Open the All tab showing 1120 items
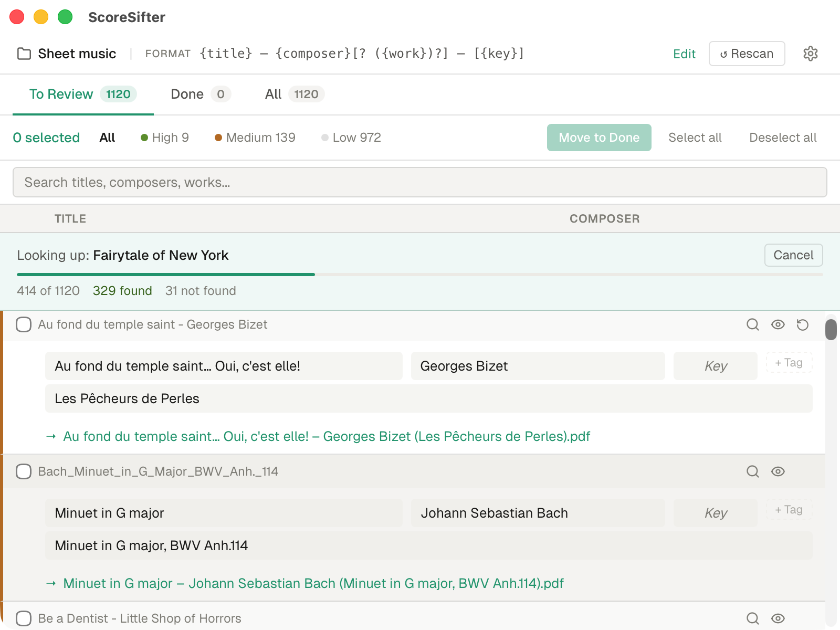 (273, 94)
